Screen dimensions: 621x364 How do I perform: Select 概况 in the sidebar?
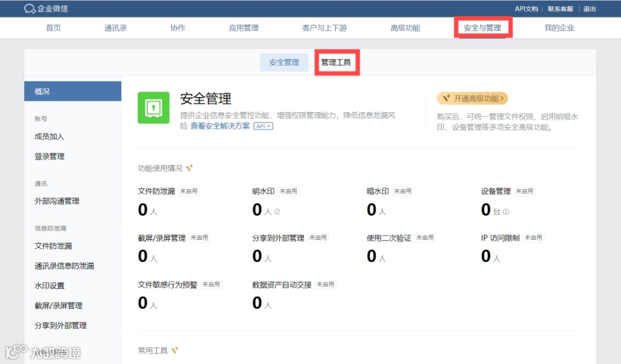(x=73, y=91)
